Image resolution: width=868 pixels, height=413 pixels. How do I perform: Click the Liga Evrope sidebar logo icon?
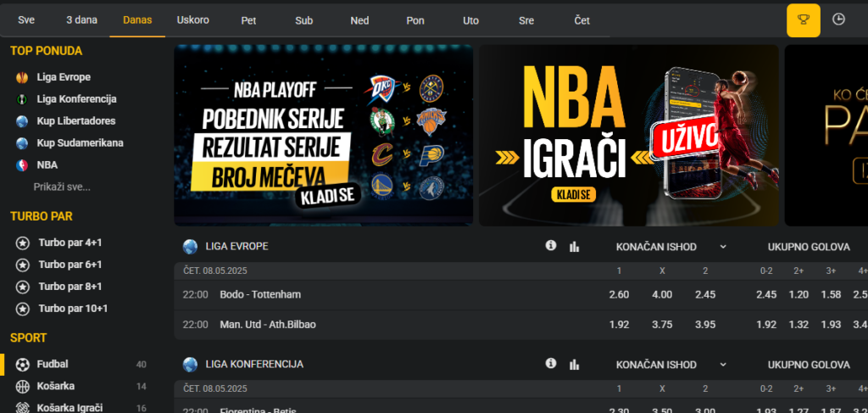tap(22, 77)
